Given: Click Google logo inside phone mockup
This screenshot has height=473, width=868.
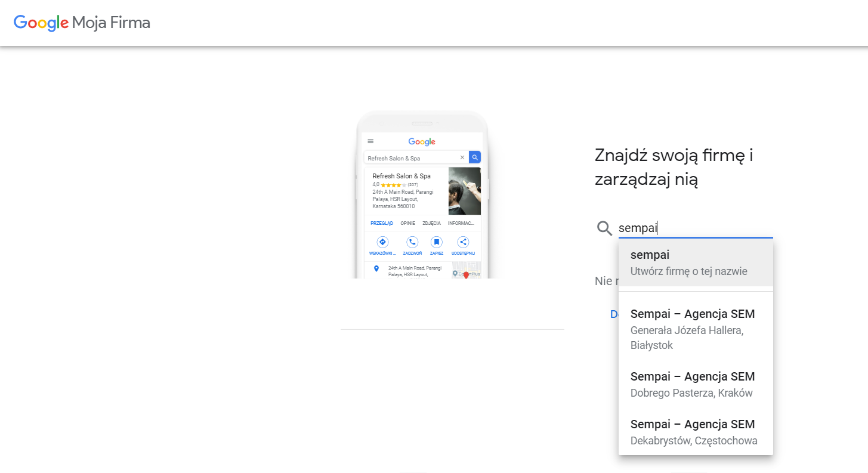Looking at the screenshot, I should pos(422,141).
